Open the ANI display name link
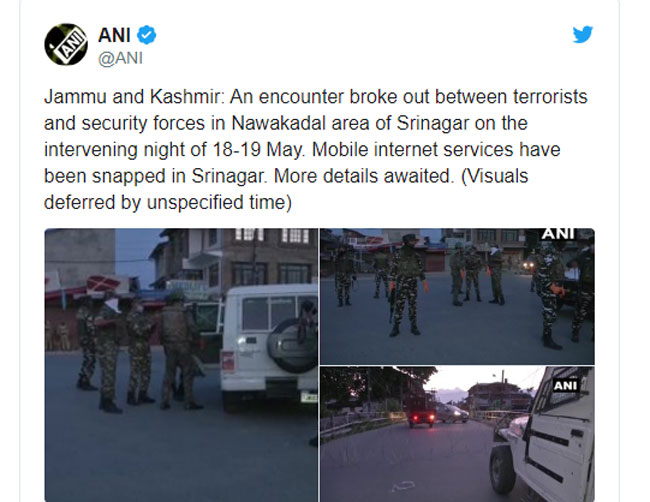 click(114, 35)
